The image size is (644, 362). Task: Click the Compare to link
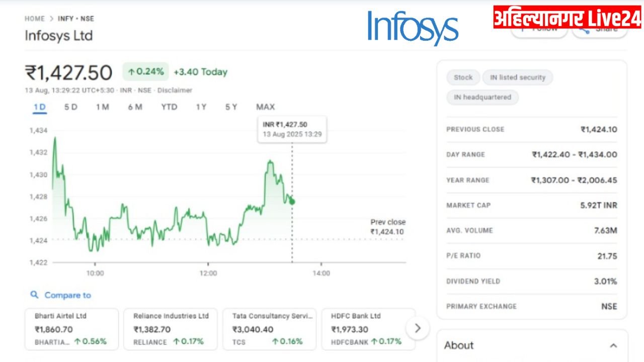(x=68, y=295)
